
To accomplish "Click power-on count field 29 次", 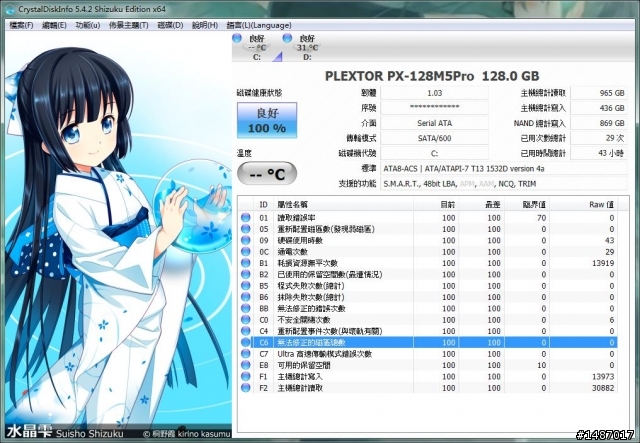I will click(x=599, y=138).
